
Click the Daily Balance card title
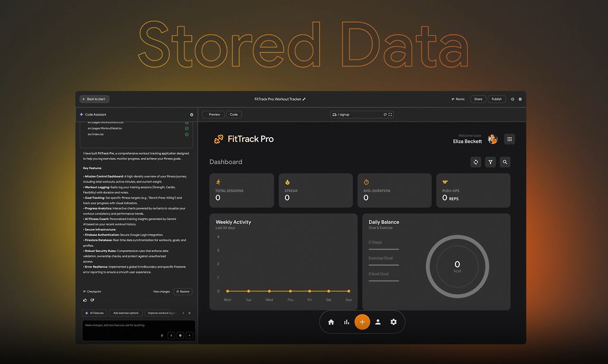pos(384,222)
